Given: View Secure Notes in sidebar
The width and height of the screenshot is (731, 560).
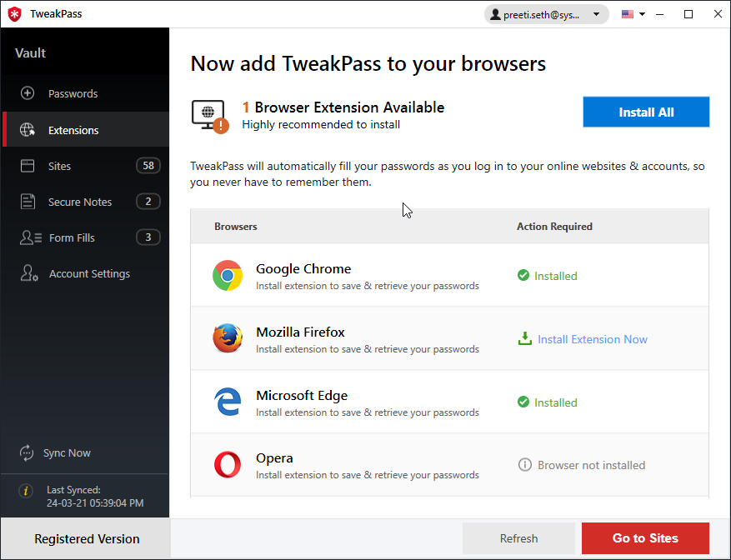Looking at the screenshot, I should (x=79, y=201).
